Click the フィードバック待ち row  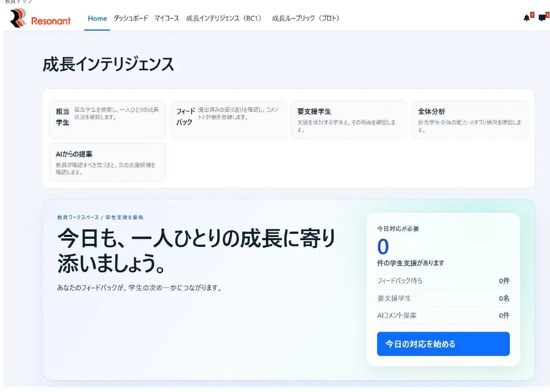click(443, 281)
